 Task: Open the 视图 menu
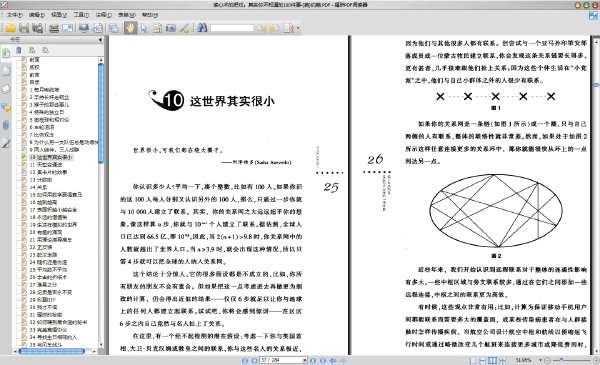point(59,15)
